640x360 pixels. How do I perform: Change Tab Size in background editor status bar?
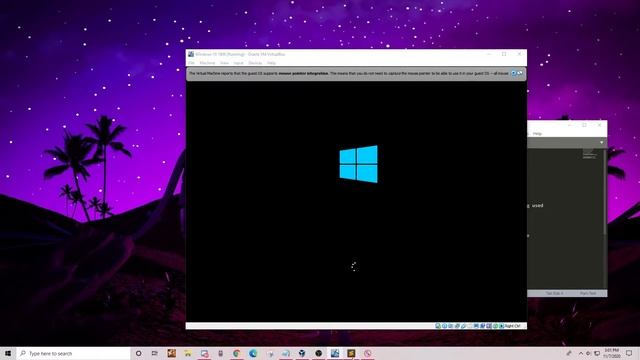(x=554, y=293)
